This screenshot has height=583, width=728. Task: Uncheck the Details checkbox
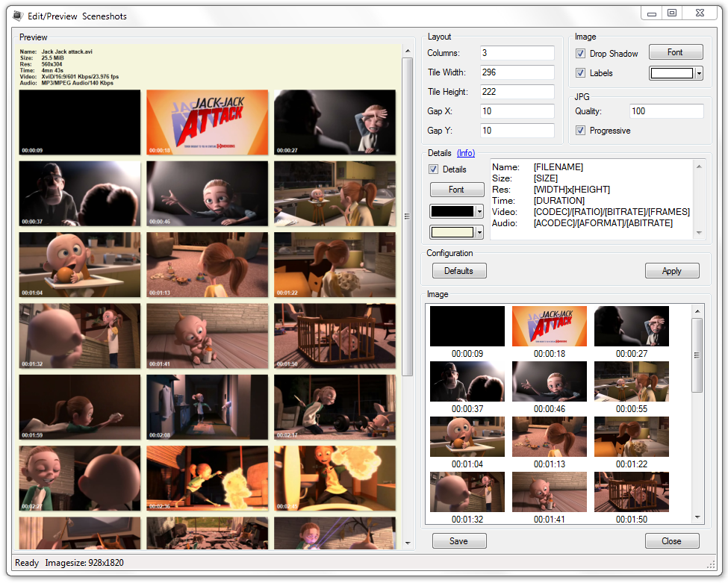click(433, 169)
